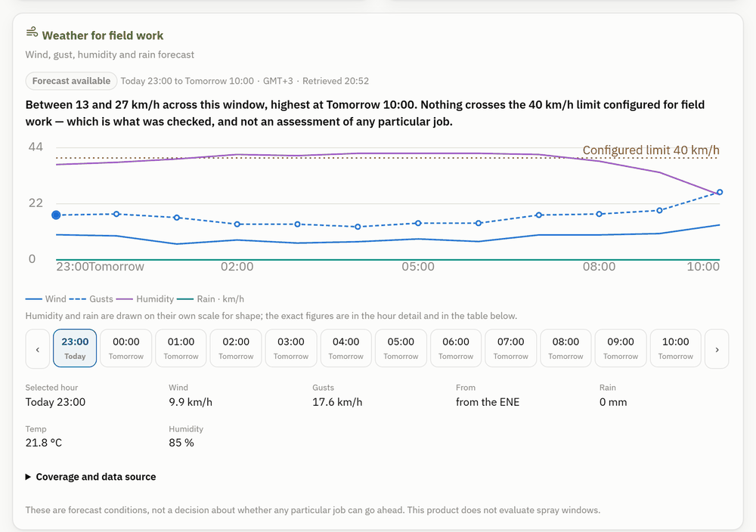Click the Rain value 0 mm
756x532 pixels.
(x=613, y=402)
